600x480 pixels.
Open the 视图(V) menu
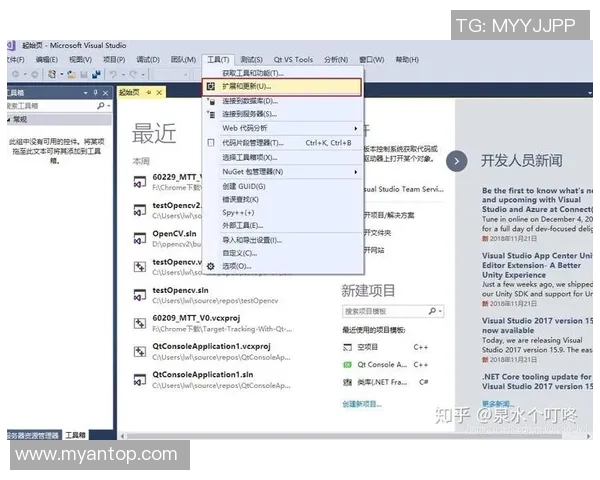click(80, 60)
